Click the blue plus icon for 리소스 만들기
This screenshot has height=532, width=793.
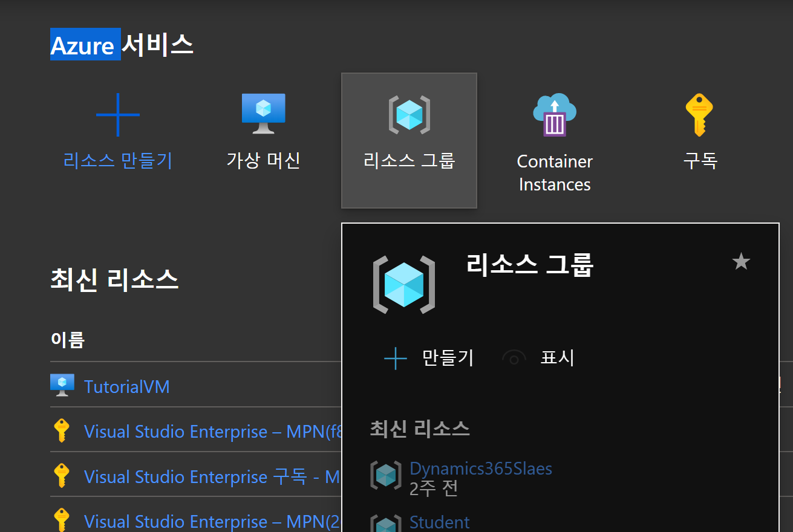(118, 115)
